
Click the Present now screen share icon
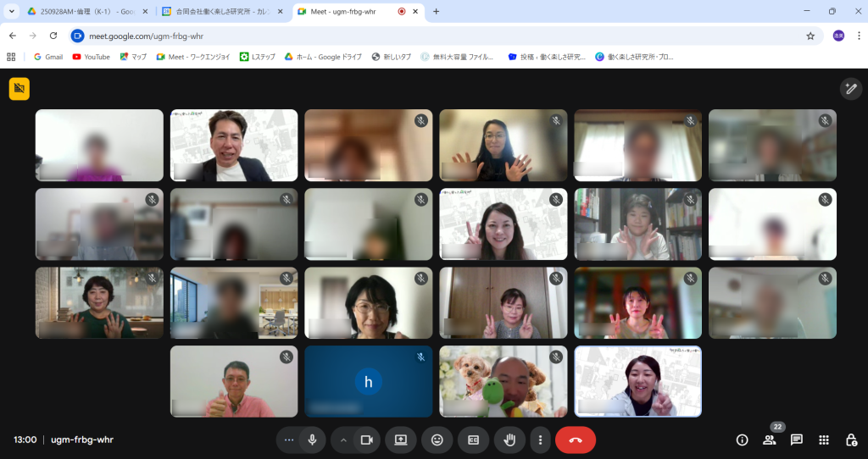(x=401, y=440)
